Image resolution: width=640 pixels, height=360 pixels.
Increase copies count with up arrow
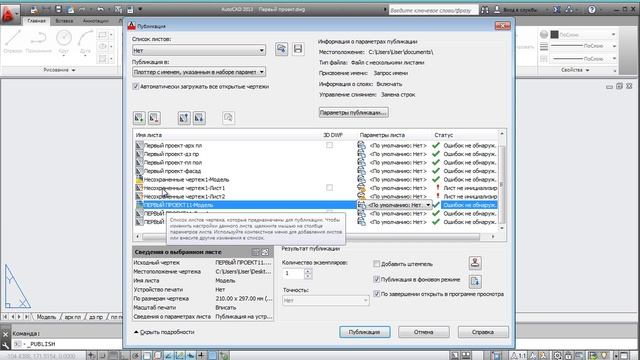coord(308,271)
